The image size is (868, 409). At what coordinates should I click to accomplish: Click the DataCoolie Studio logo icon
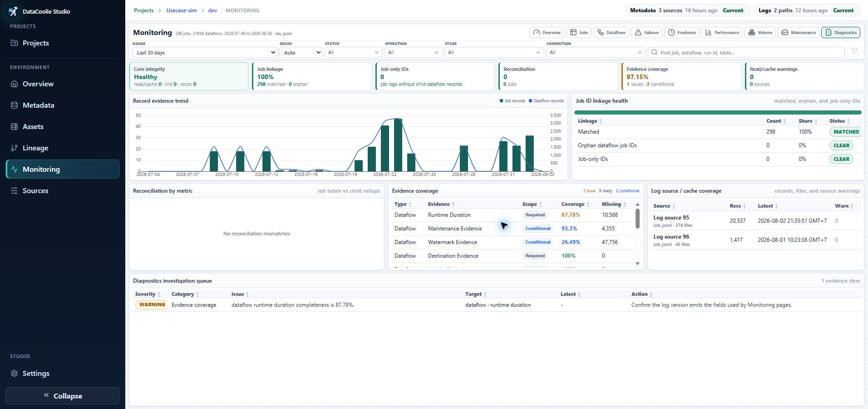pos(13,11)
